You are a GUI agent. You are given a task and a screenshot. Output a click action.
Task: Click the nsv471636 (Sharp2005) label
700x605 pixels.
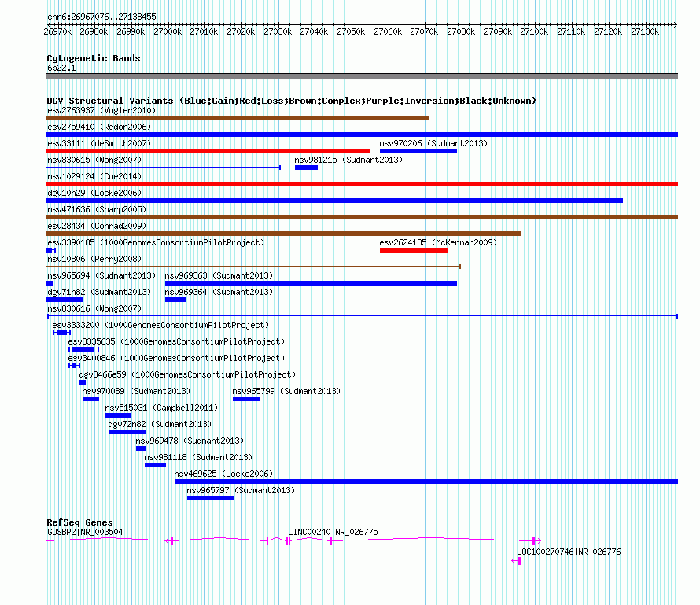coord(97,209)
